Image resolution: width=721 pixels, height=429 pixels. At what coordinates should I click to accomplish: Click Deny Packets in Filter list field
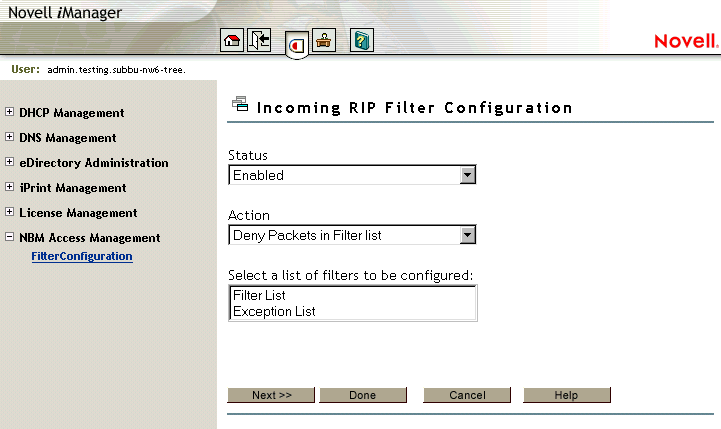tap(352, 235)
